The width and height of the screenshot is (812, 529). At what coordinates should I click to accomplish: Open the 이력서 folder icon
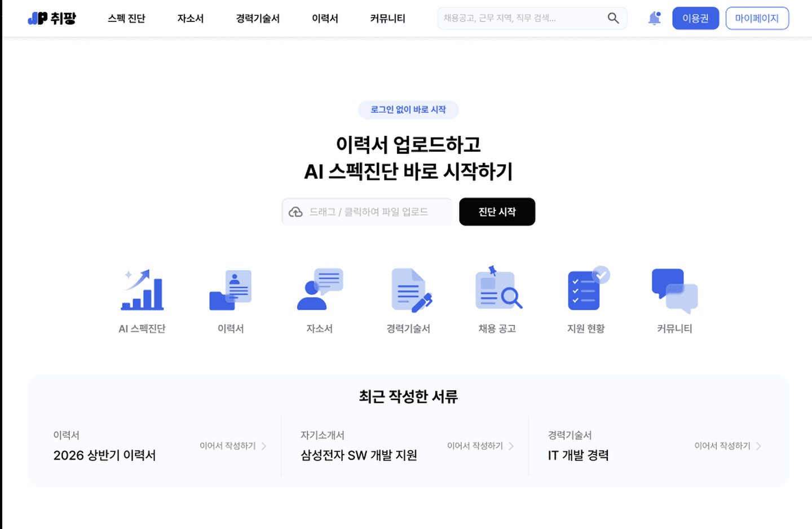[230, 289]
